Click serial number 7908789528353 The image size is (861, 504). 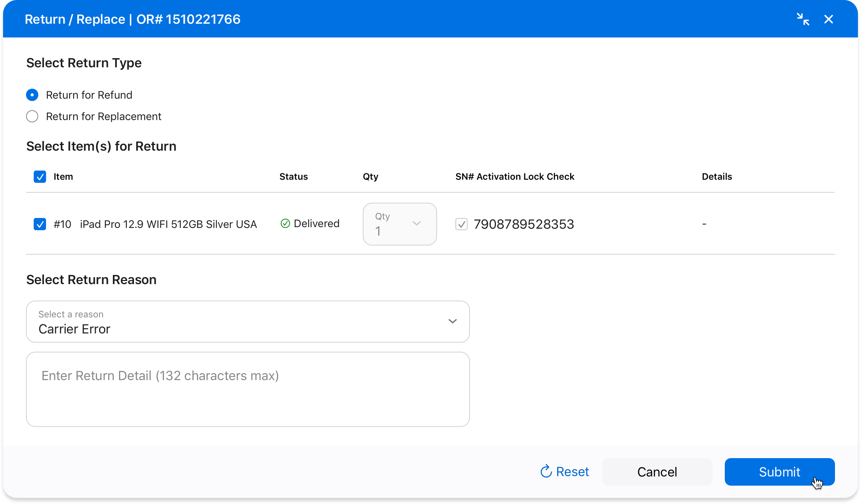(524, 224)
